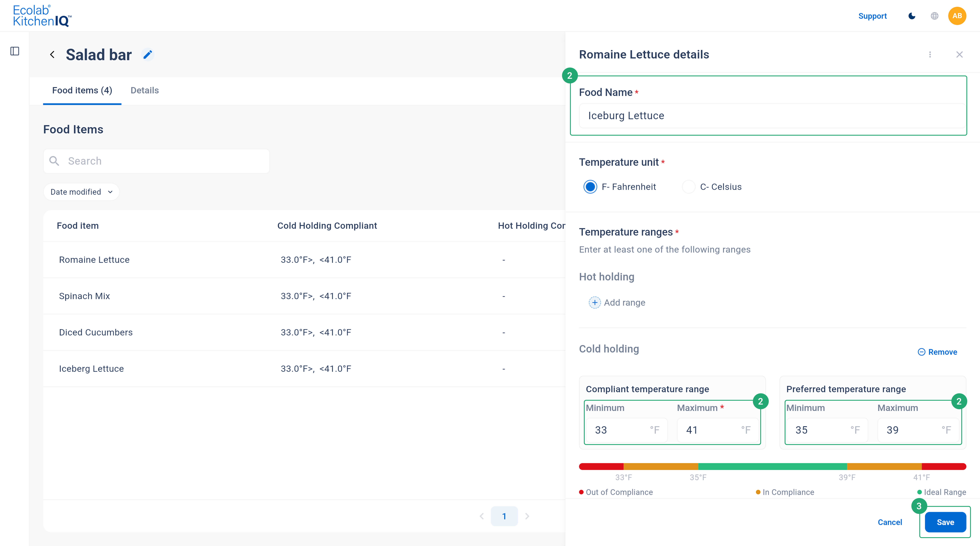Close the Romaine Lettuce details panel

(x=959, y=54)
